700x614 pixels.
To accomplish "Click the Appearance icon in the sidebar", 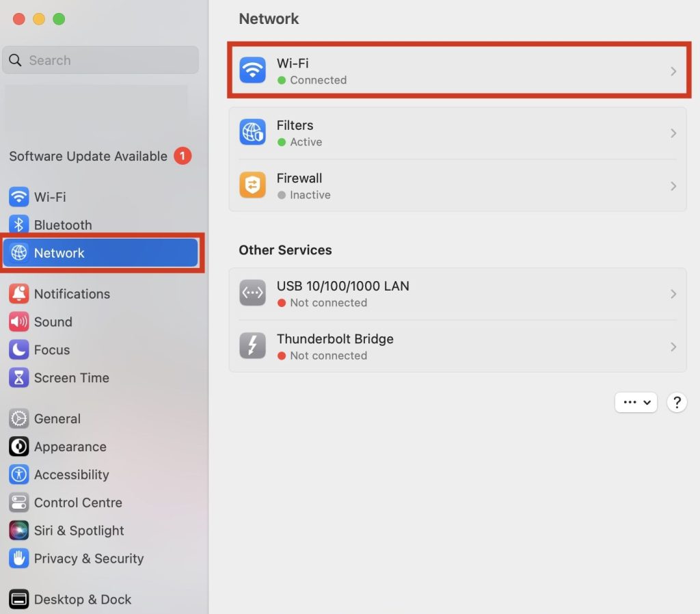I will (18, 446).
